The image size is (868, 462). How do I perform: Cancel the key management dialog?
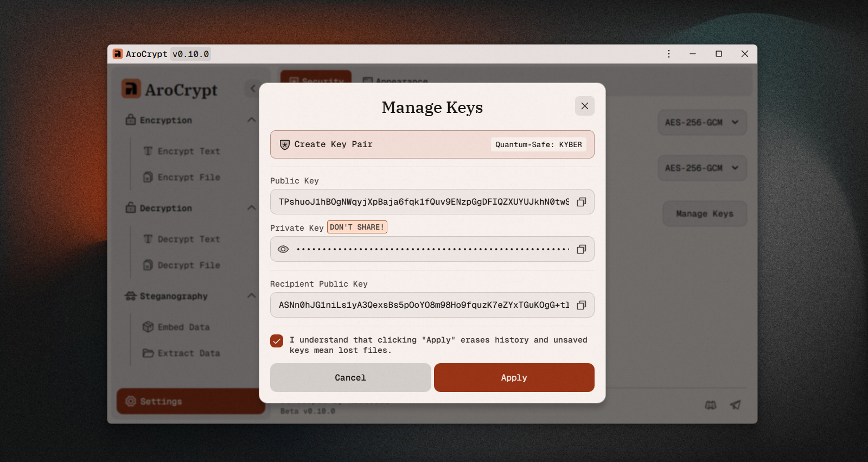(350, 377)
